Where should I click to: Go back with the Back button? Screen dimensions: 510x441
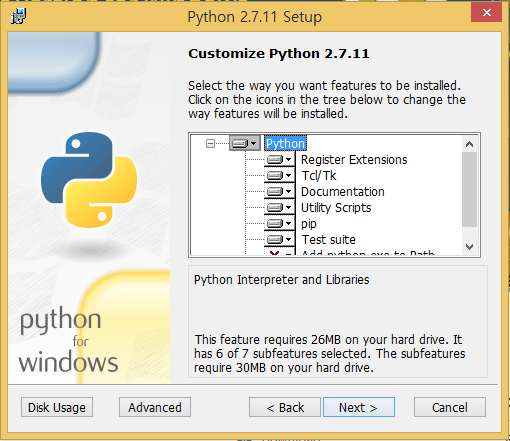coord(285,407)
